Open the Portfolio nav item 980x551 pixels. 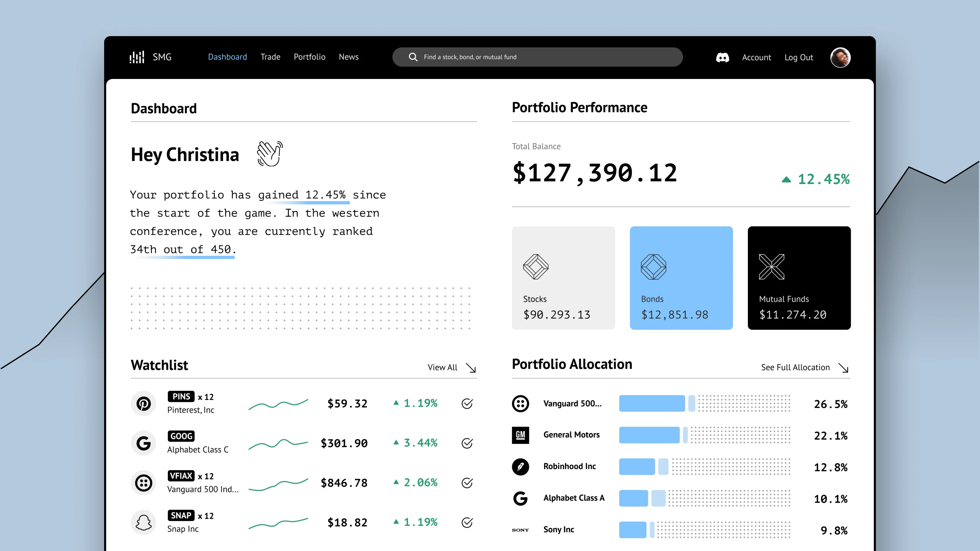[309, 57]
